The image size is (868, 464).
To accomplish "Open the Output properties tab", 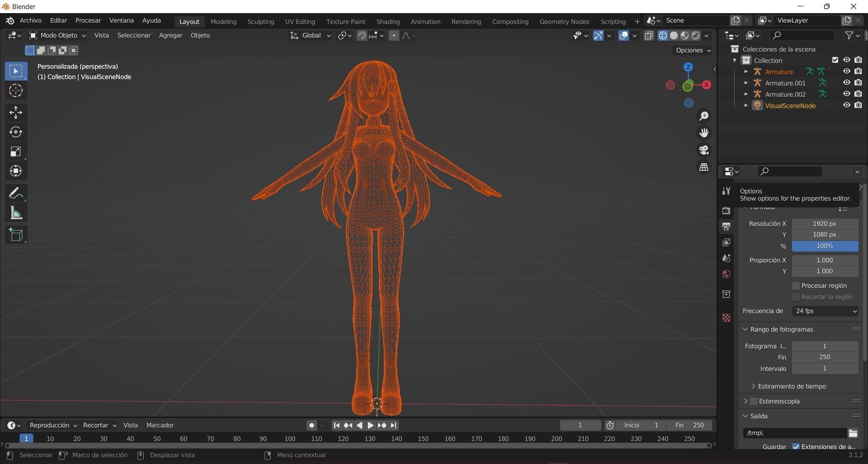I will click(x=726, y=226).
